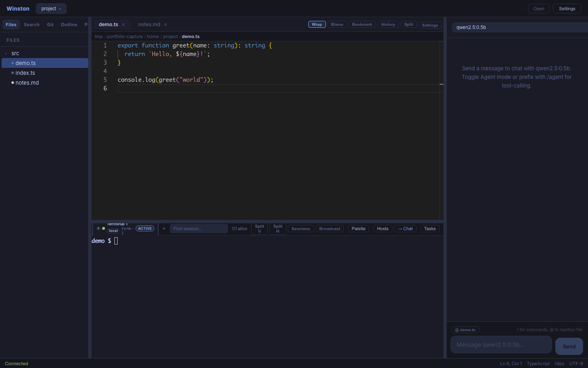The height and width of the screenshot is (368, 588).
Task: Open the Hosts list
Action: (383, 229)
